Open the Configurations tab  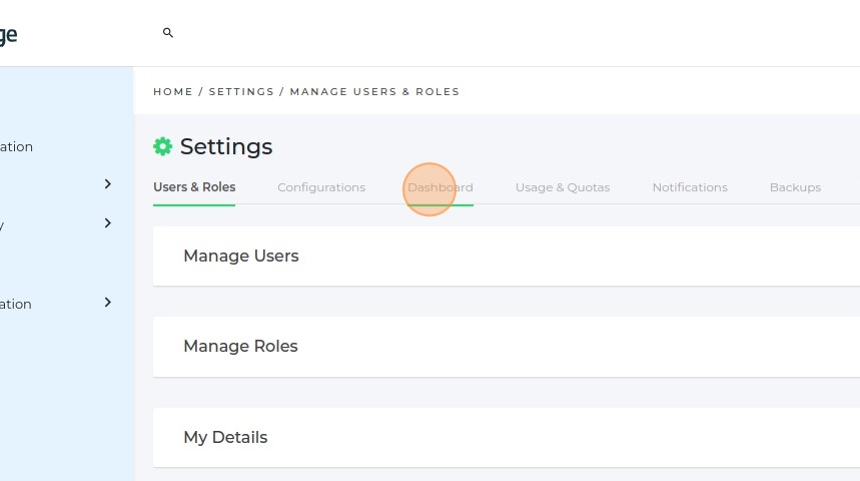321,187
